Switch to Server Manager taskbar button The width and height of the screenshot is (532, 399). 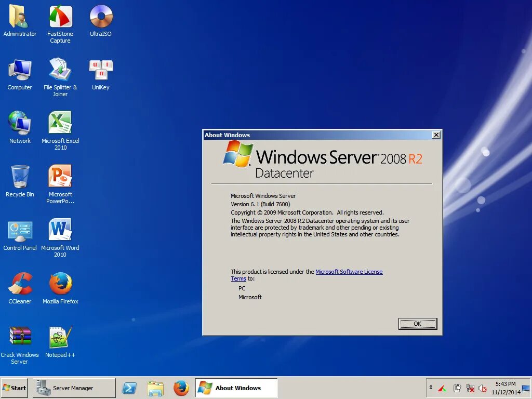[74, 388]
